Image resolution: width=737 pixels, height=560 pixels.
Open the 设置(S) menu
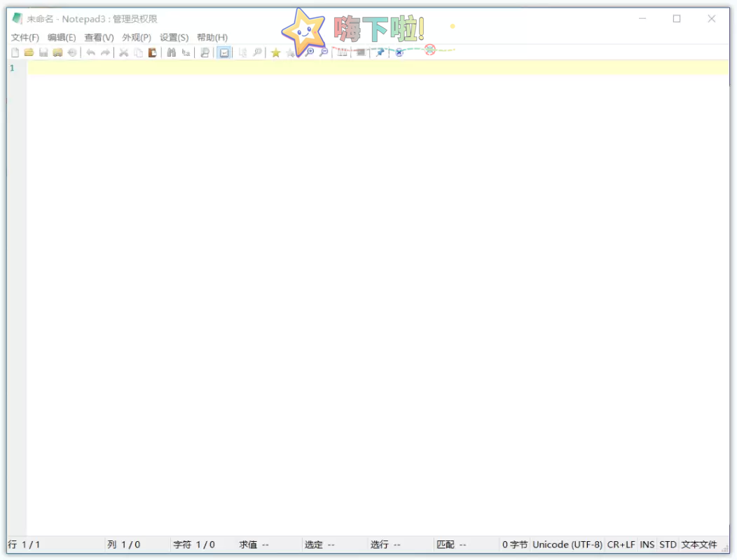click(173, 37)
